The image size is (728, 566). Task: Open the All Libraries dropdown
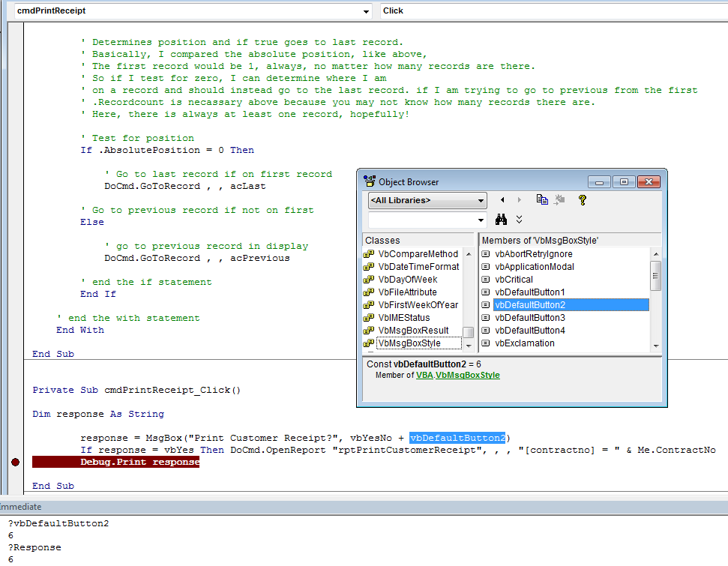[481, 201]
